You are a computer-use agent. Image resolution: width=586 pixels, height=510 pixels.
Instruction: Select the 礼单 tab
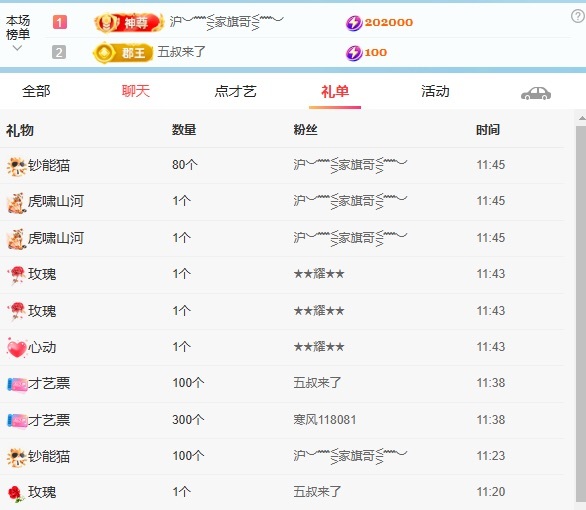click(x=335, y=92)
